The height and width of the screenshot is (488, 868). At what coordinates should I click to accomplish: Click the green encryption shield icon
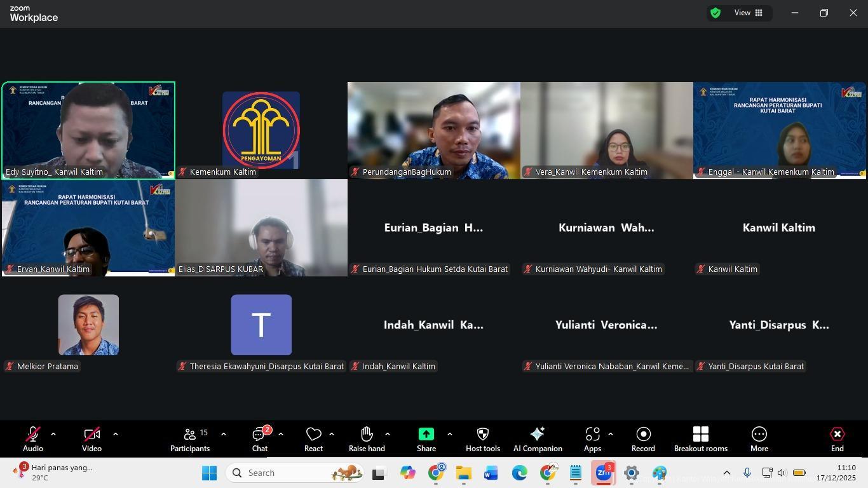715,13
